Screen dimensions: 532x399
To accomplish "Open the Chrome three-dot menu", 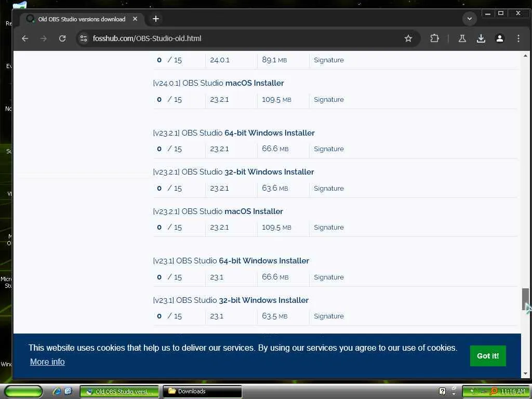I will [x=518, y=38].
